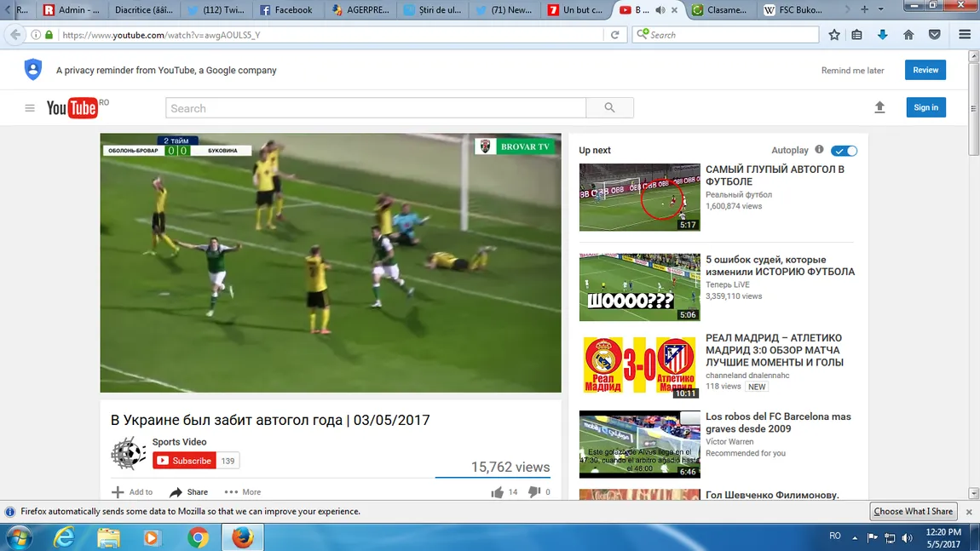Open Windows Explorer folder in taskbar
The width and height of the screenshot is (980, 551).
(108, 537)
